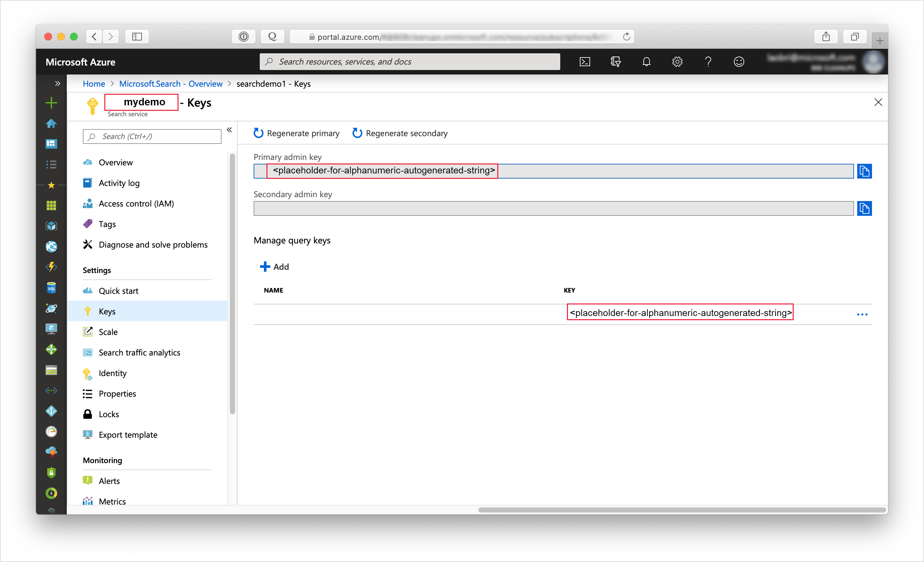Select the Export template menu item

coord(128,435)
